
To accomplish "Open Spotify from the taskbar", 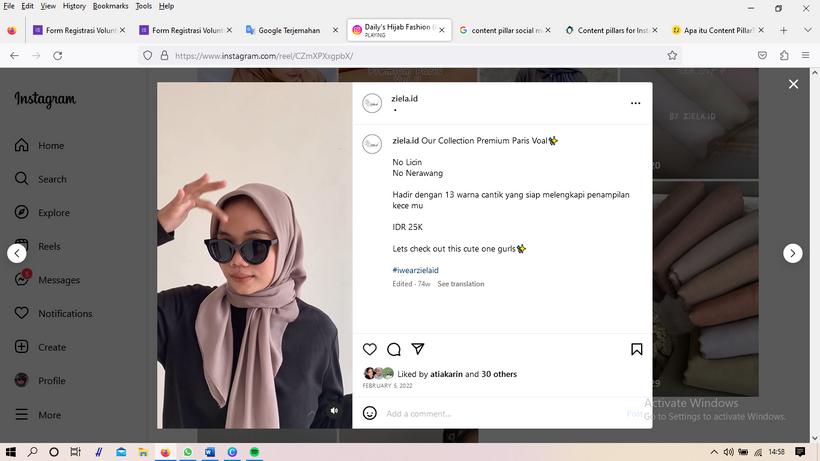I will (x=254, y=452).
